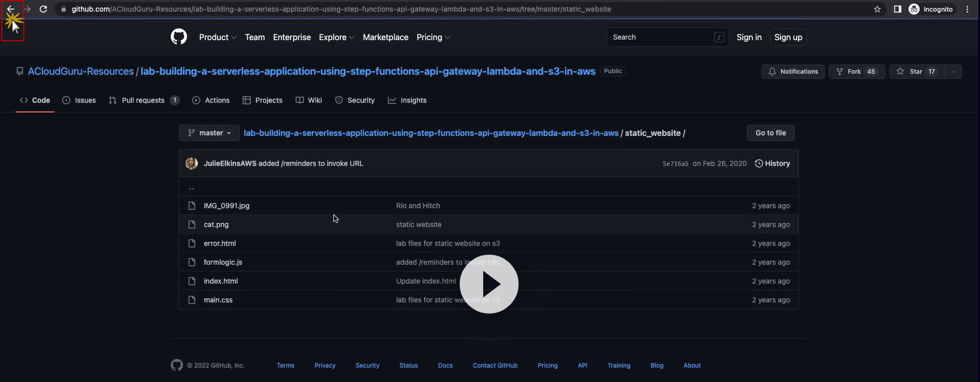
Task: Focus the GitHub Search field
Action: [667, 37]
